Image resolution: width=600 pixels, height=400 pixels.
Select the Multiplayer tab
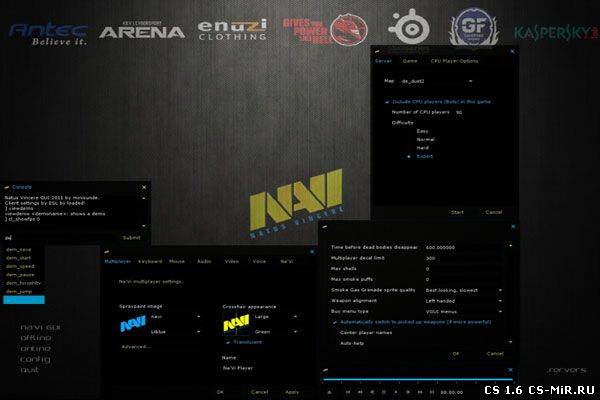(118, 261)
